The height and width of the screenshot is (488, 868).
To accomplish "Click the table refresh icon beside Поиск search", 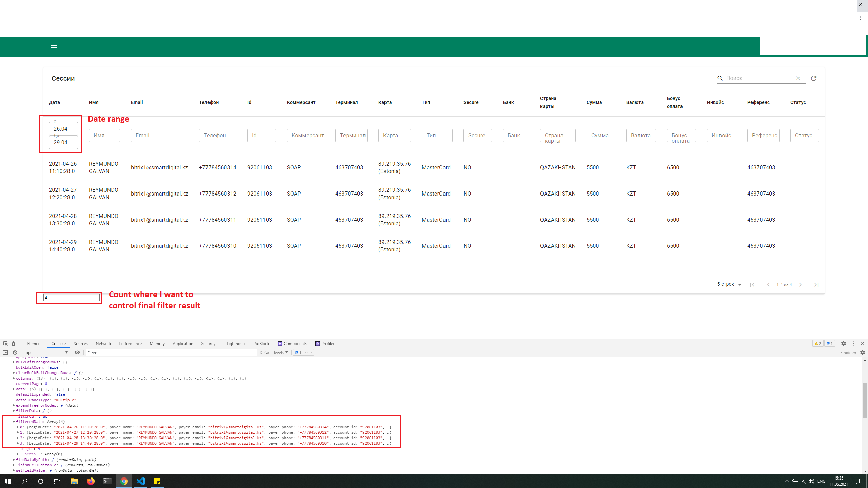I will pos(814,78).
